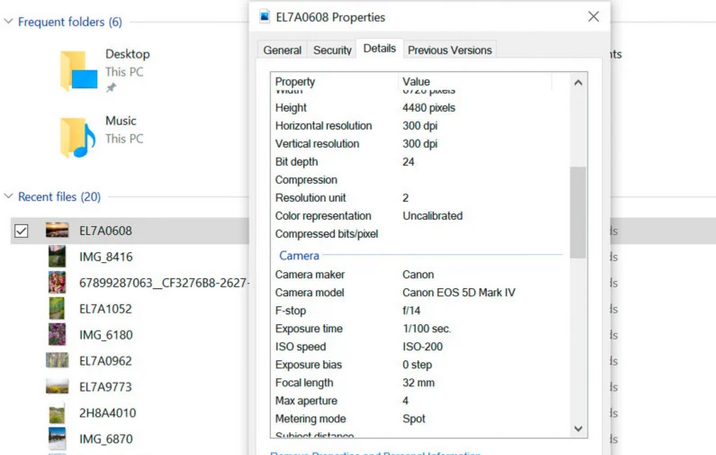Click the Exposure bias value 0 step
This screenshot has width=716, height=455.
tap(417, 365)
